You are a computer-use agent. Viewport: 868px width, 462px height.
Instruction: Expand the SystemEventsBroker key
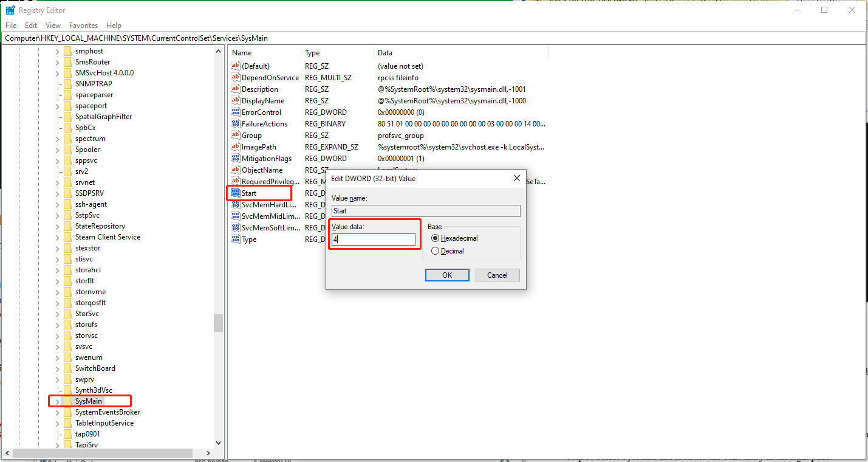pyautogui.click(x=57, y=412)
